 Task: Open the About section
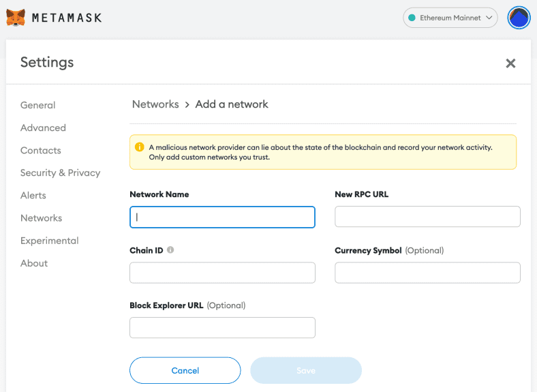[34, 263]
